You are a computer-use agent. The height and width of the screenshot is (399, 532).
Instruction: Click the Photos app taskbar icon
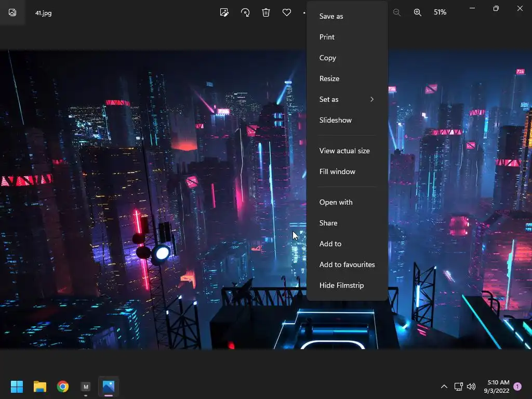[x=109, y=387]
